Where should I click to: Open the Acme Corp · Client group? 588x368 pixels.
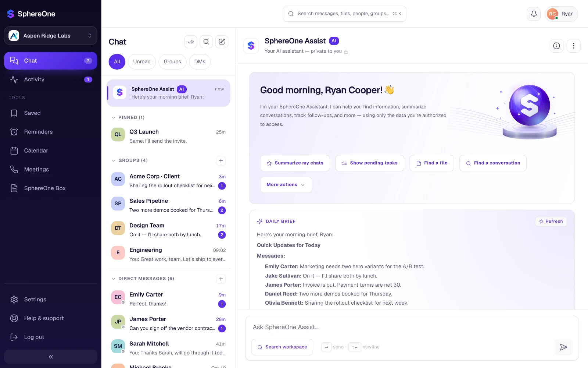(x=169, y=181)
